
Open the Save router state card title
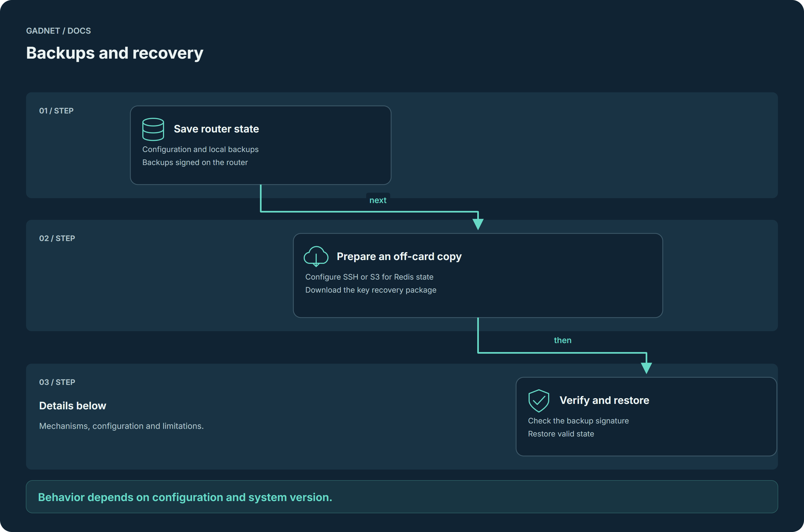tap(216, 129)
